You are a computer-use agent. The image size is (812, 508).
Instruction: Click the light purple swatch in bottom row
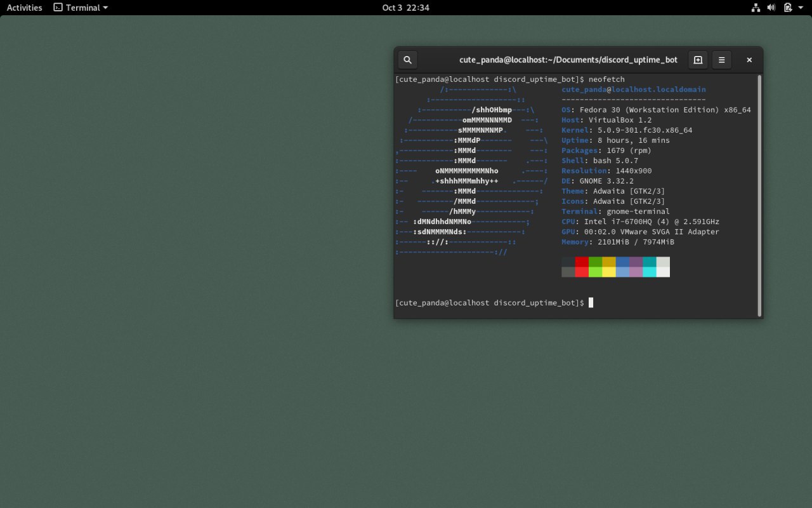[636, 272]
